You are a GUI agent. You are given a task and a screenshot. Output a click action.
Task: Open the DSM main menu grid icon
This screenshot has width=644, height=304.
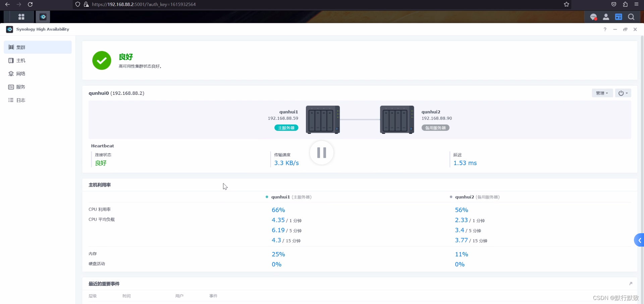click(x=21, y=17)
